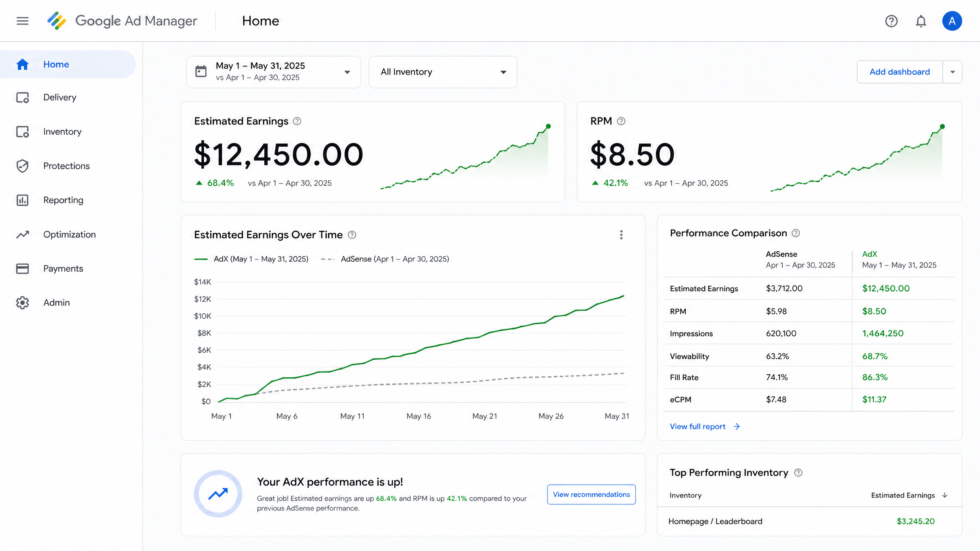This screenshot has width=980, height=551.
Task: Click help icon beside Top Performing Inventory
Action: point(798,473)
